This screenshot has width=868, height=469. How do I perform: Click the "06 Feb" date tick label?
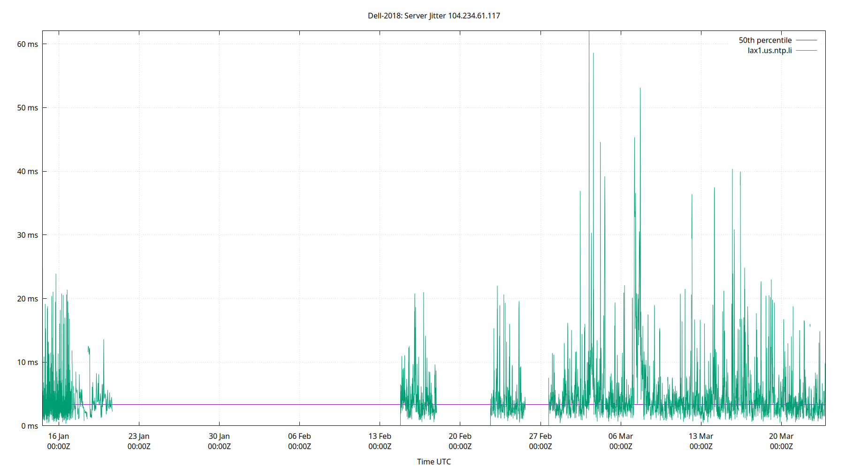[299, 436]
